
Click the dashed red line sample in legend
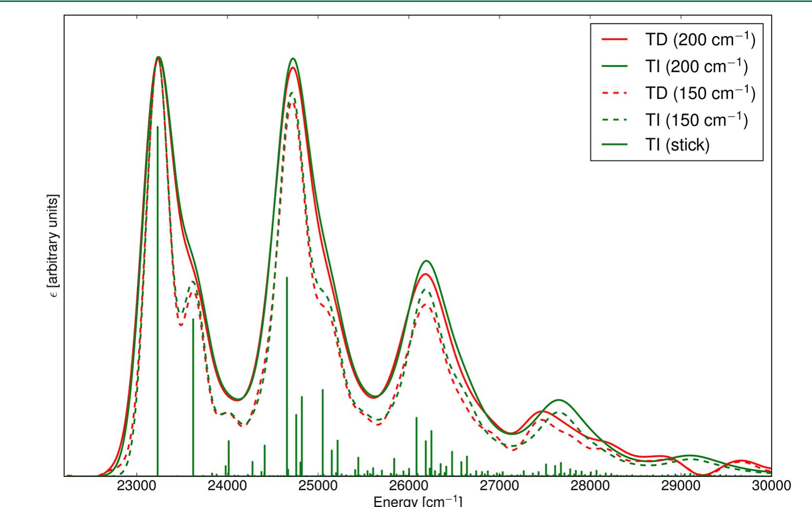click(x=614, y=93)
